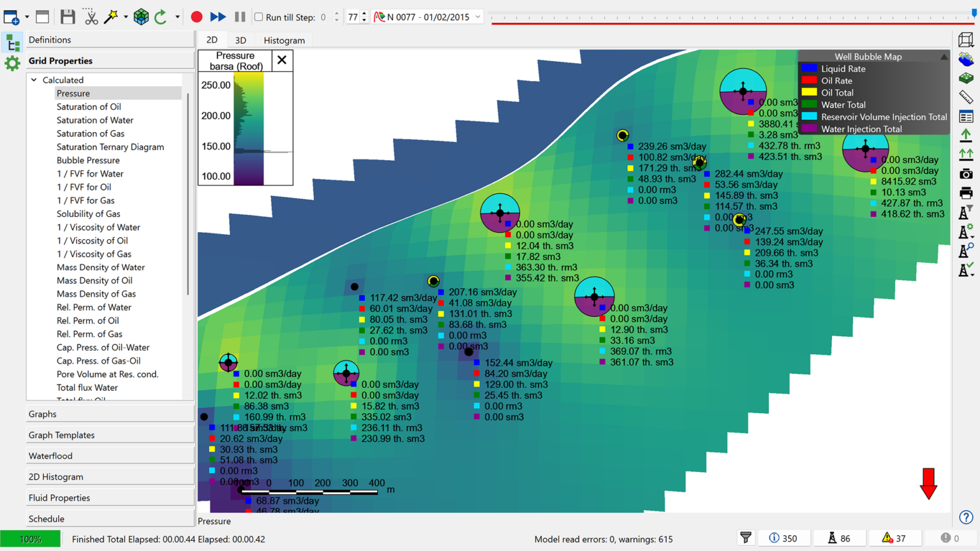
Task: Click the Pressure color scale bar
Action: click(x=248, y=128)
